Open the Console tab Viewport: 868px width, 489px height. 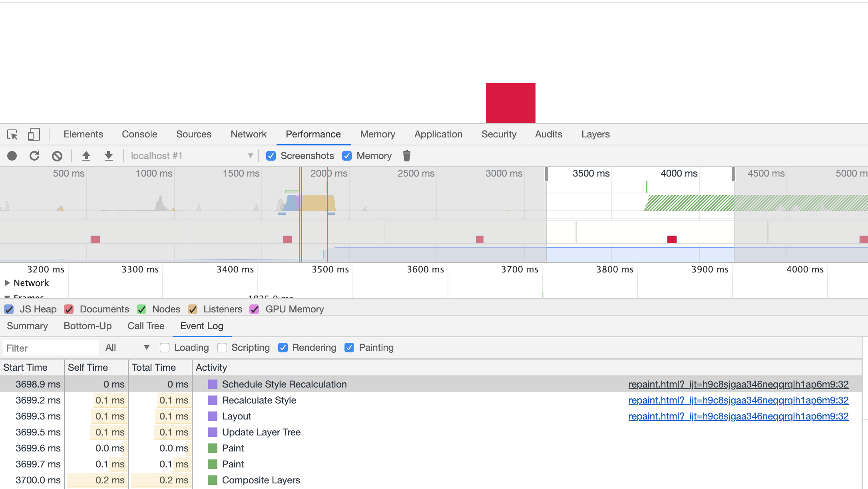[139, 134]
